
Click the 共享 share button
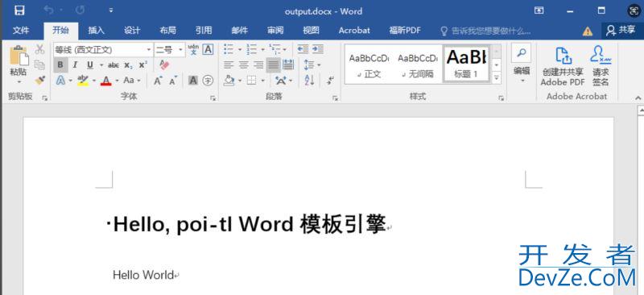pos(621,31)
